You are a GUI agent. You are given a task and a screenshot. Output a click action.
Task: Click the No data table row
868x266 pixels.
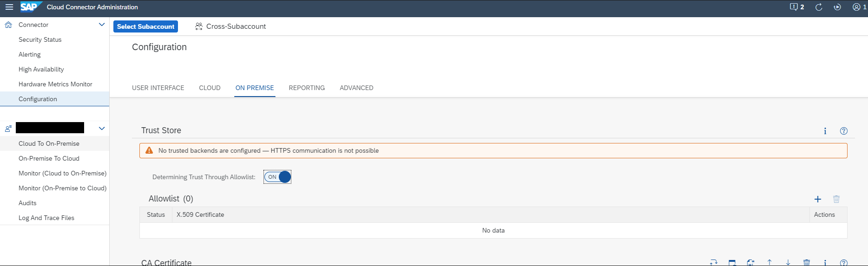[x=493, y=230]
